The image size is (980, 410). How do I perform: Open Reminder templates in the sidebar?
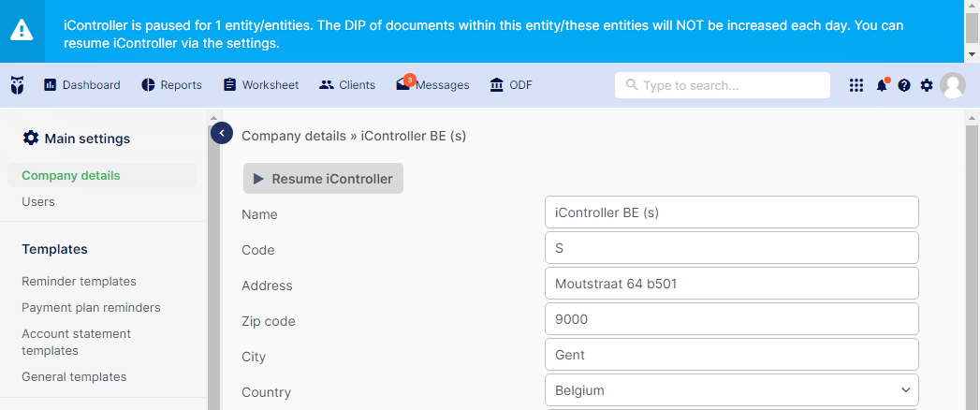tap(79, 281)
